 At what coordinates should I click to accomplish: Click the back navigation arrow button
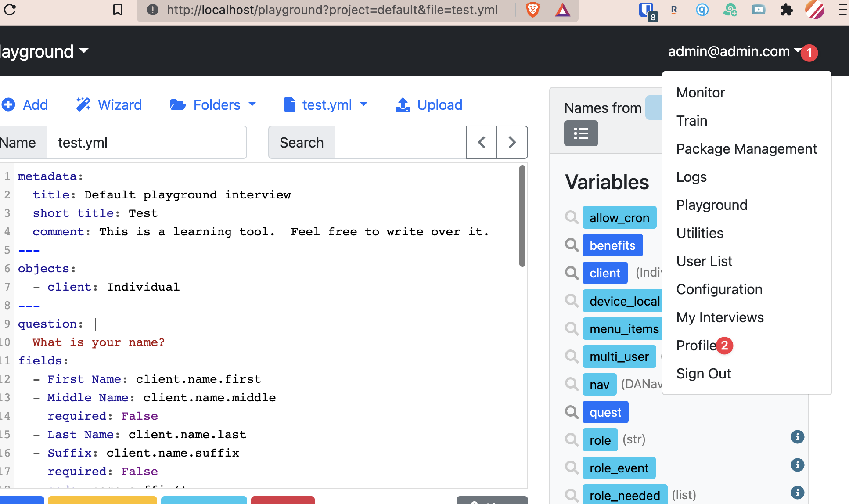click(482, 142)
